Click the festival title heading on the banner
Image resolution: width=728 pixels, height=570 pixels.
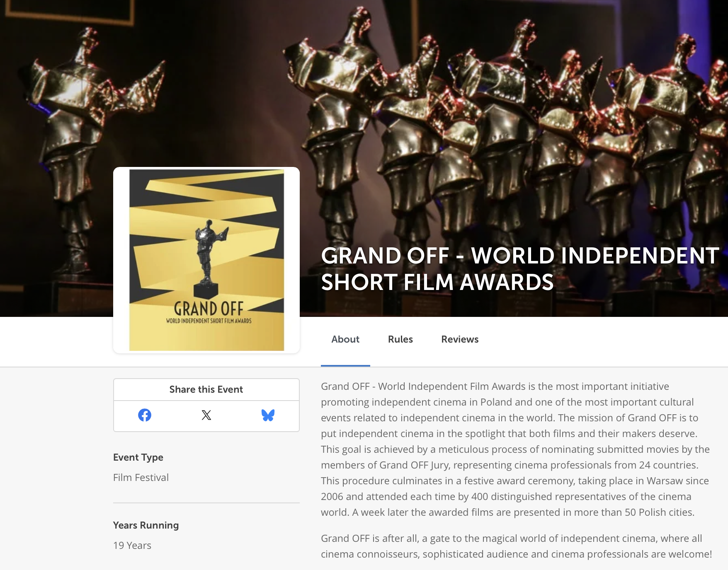tap(519, 268)
